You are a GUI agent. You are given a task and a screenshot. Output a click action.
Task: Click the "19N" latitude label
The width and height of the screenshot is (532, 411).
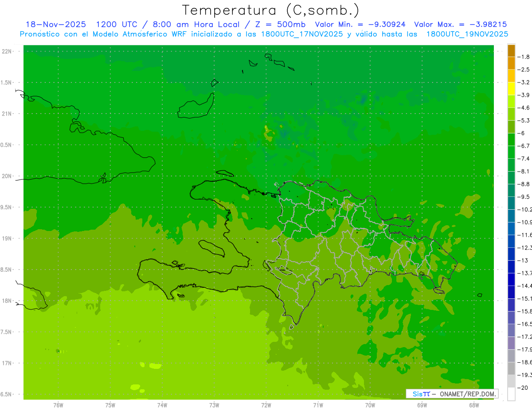[8, 239]
